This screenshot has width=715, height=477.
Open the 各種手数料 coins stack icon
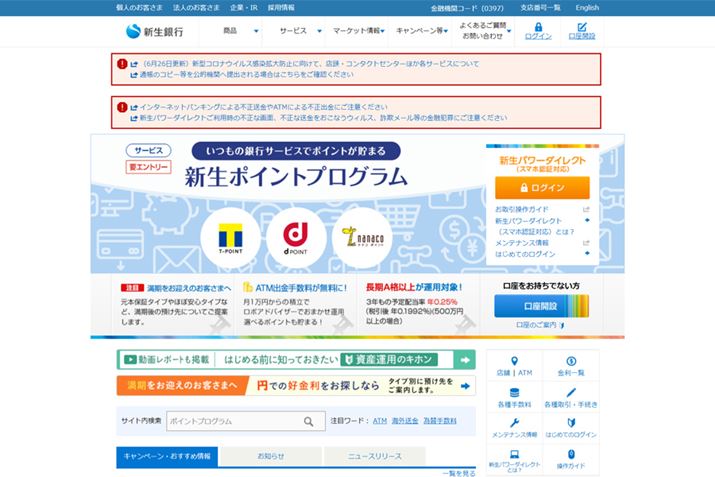514,392
